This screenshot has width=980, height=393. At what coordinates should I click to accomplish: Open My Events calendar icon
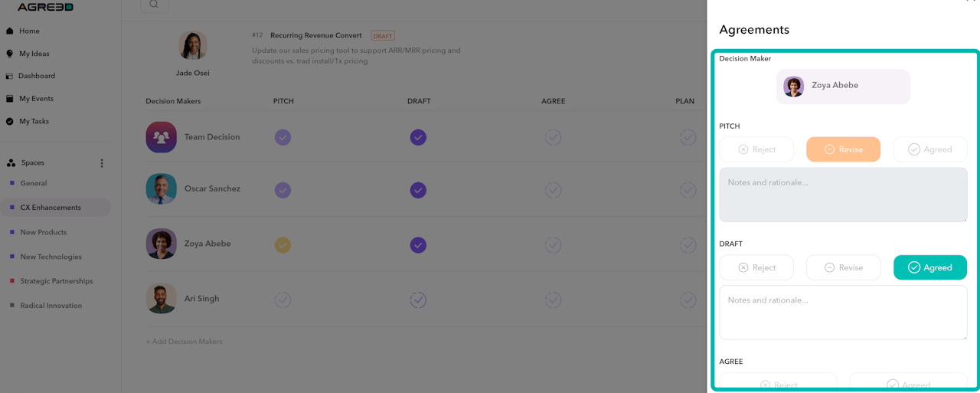[9, 99]
